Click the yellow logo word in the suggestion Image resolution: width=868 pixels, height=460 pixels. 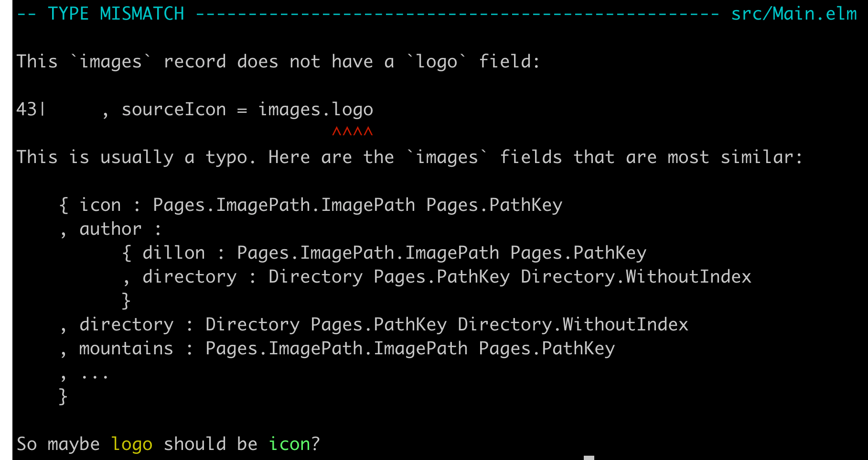click(x=131, y=444)
